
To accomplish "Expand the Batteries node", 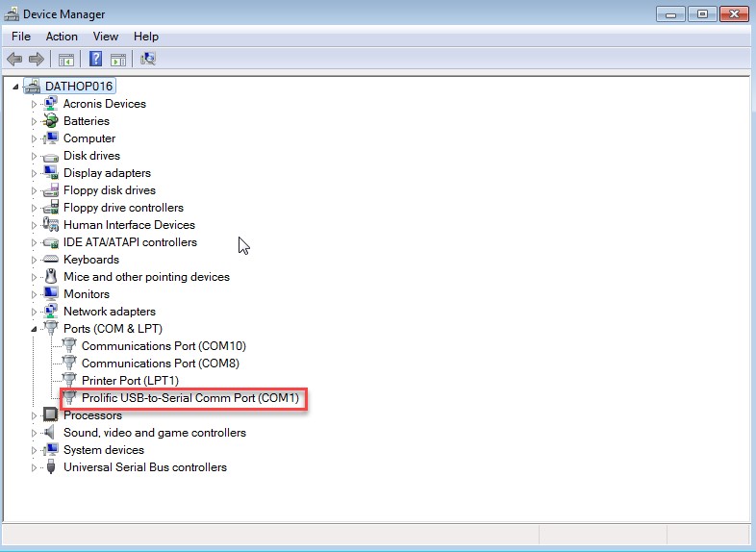I will click(x=34, y=121).
